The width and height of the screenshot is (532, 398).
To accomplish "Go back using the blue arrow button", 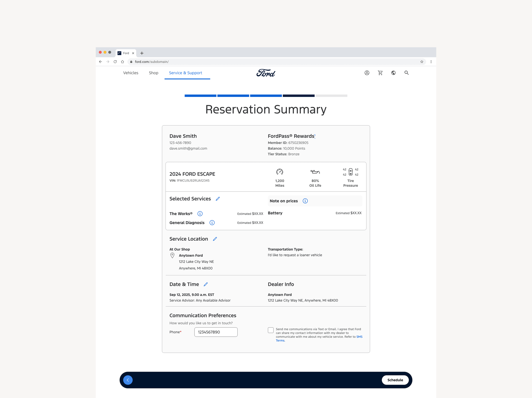I will 128,380.
